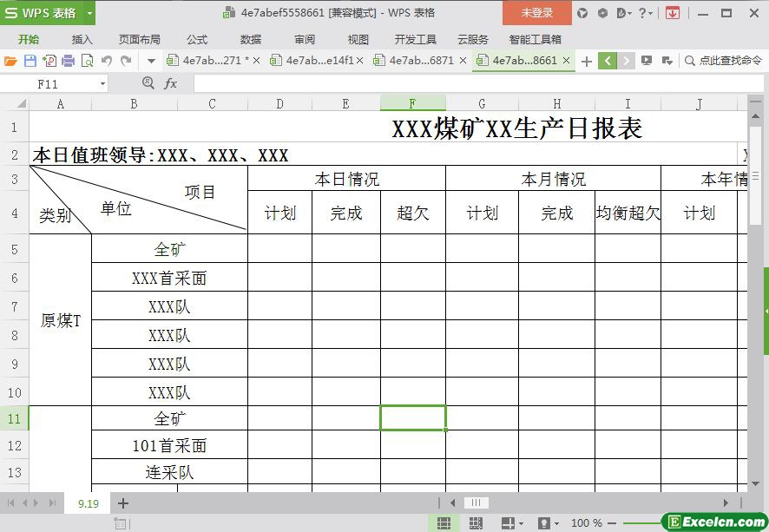The width and height of the screenshot is (769, 532).
Task: Click the vertical scrollbar down arrow
Action: pyautogui.click(x=755, y=483)
